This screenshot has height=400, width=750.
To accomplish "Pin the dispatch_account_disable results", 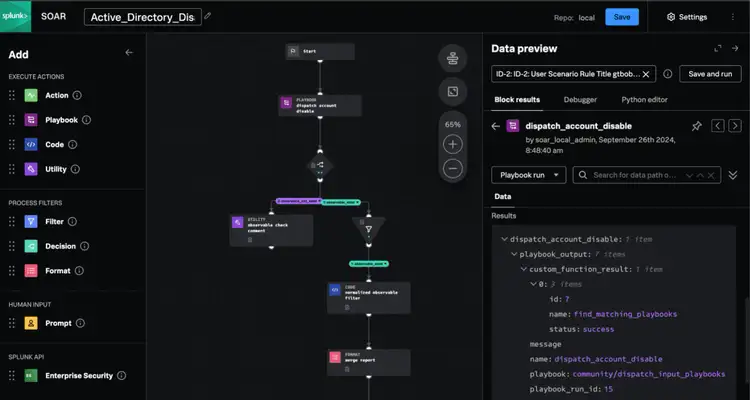I will coord(697,126).
